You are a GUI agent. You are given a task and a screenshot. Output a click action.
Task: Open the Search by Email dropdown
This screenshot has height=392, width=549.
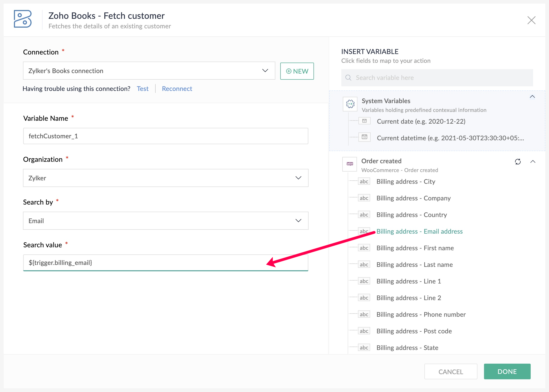[x=166, y=221]
